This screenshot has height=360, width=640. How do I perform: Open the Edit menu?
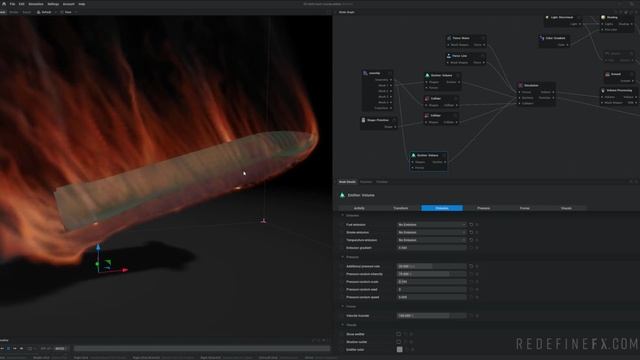coord(21,4)
